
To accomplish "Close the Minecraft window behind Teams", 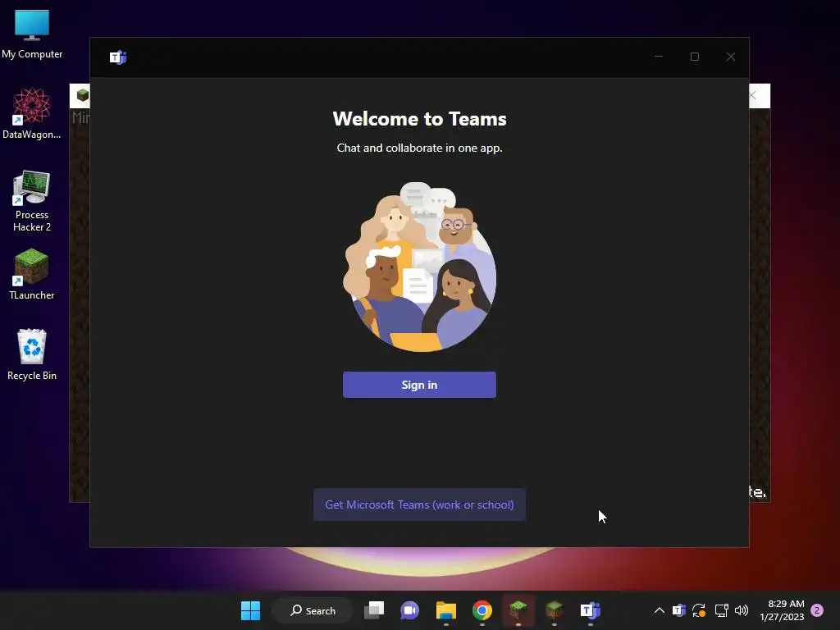I will point(753,95).
